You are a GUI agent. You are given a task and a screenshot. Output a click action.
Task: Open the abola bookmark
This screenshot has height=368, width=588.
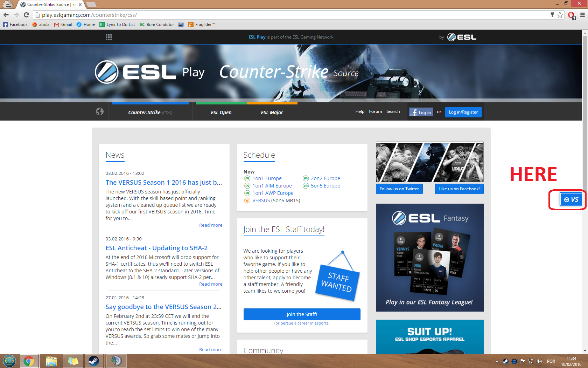click(x=41, y=25)
